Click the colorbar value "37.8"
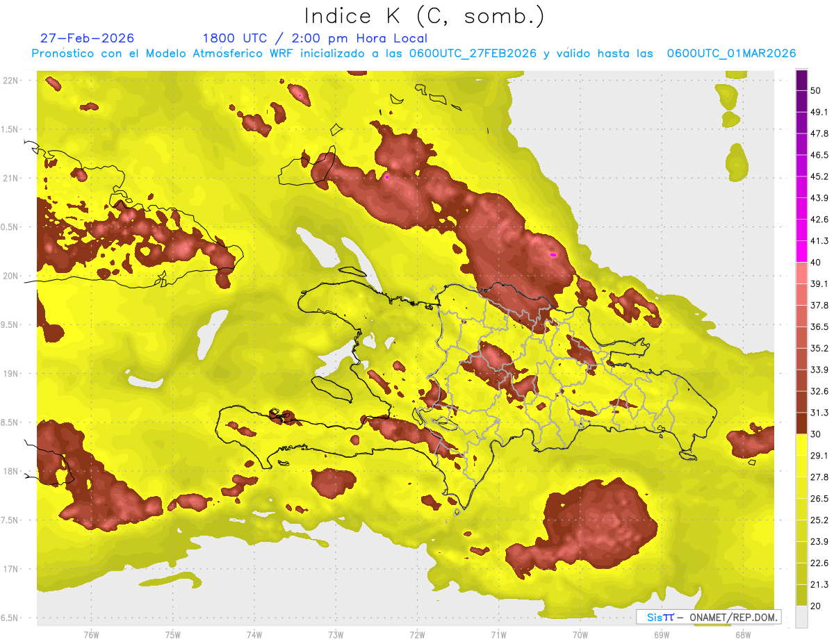This screenshot has height=644, width=834. 819,305
